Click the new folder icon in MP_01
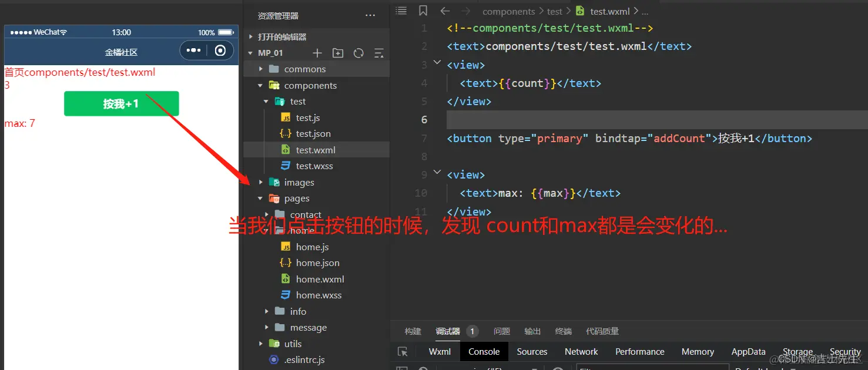Screen dimensions: 868x370 pyautogui.click(x=338, y=53)
